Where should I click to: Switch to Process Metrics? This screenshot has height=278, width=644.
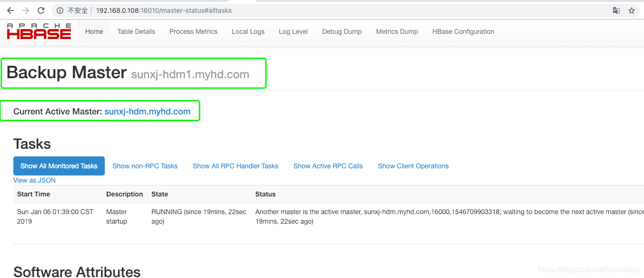tap(193, 31)
